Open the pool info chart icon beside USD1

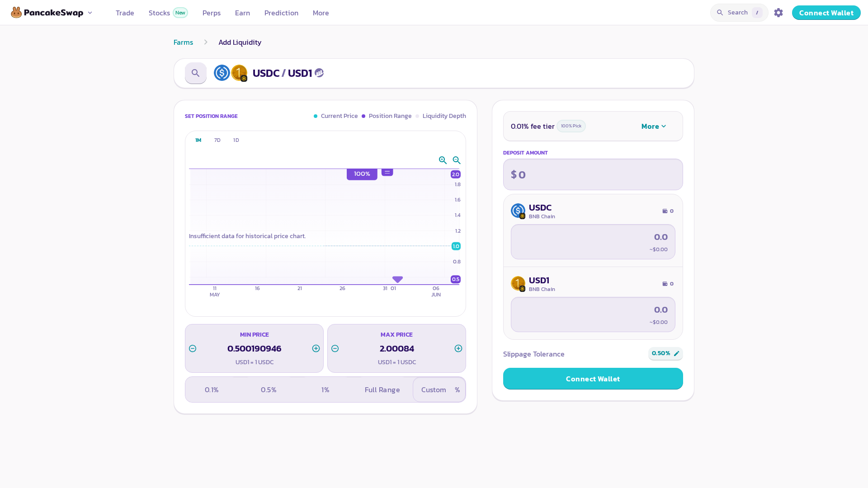pyautogui.click(x=319, y=73)
